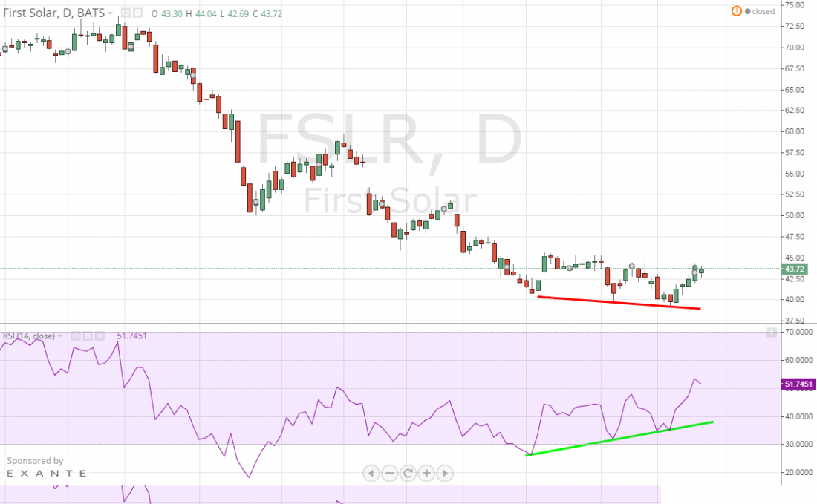Screen dimensions: 817x504
Task: Click the 51.7451 RSI value label on axis
Action: point(798,384)
